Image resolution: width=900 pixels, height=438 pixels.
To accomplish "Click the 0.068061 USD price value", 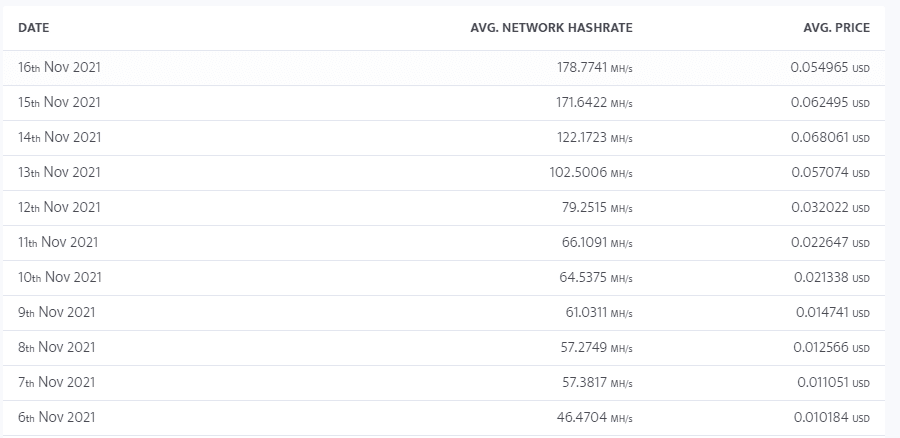I will tap(831, 138).
